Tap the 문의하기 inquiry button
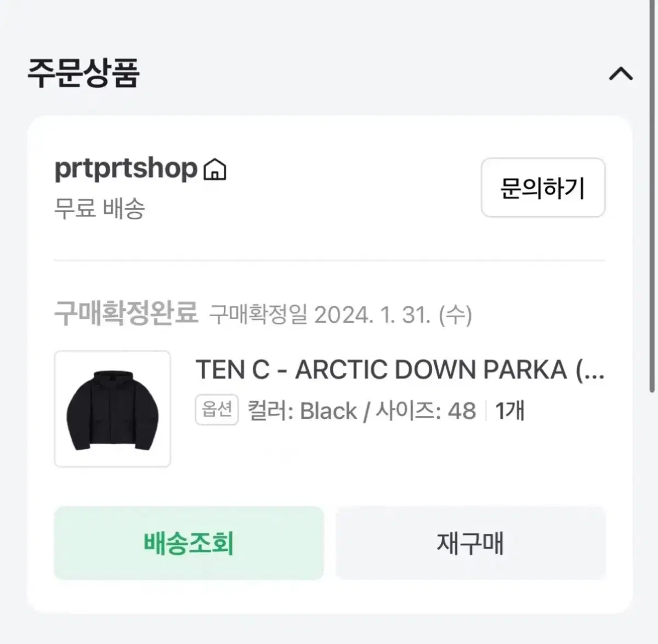Screen dimensions: 658x644 [543, 187]
